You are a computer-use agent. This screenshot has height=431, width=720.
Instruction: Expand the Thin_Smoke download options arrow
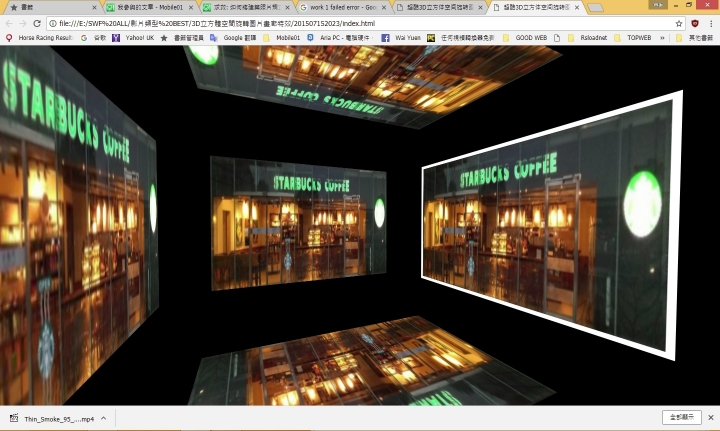click(103, 418)
